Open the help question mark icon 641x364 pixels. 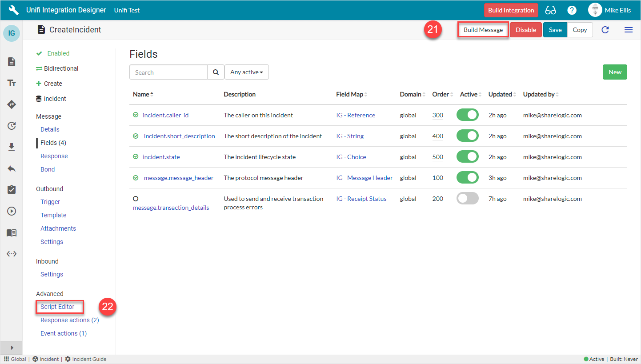tap(572, 10)
